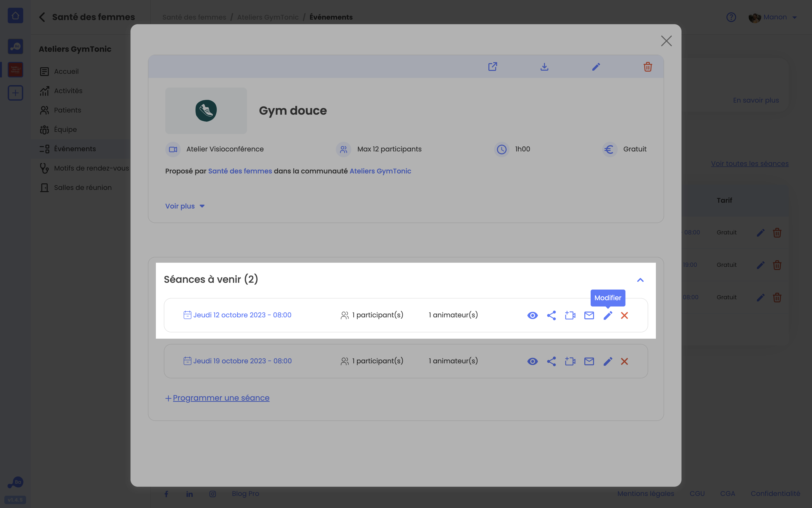Viewport: 812px width, 508px height.
Task: Edit Gym douce event with header pencil
Action: (x=596, y=67)
